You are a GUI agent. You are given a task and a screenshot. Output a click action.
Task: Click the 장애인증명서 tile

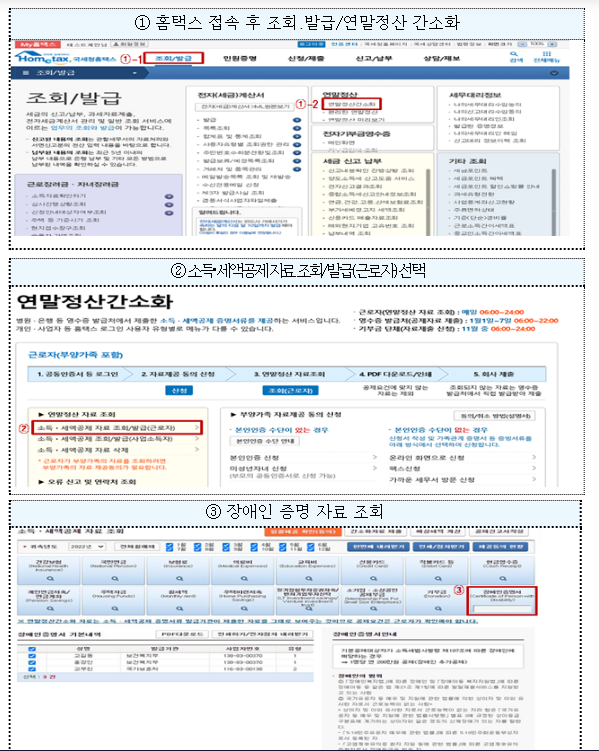coord(502,601)
